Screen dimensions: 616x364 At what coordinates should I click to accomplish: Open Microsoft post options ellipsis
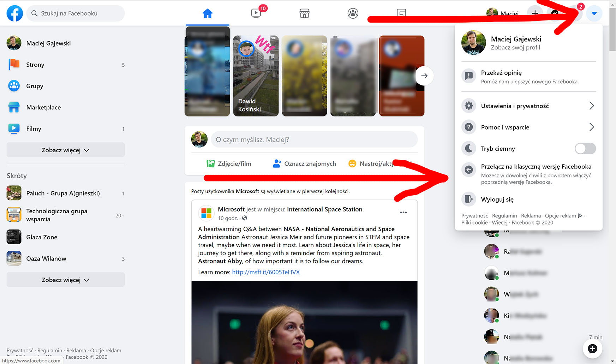(x=403, y=212)
